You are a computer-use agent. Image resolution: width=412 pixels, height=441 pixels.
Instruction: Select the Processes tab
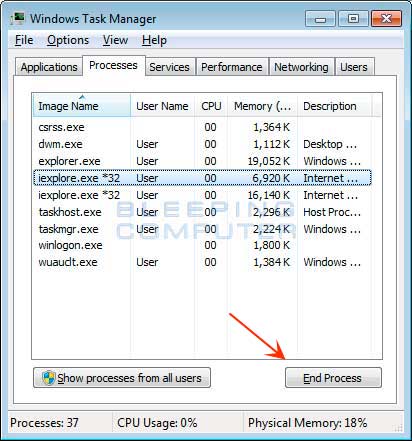pos(113,65)
